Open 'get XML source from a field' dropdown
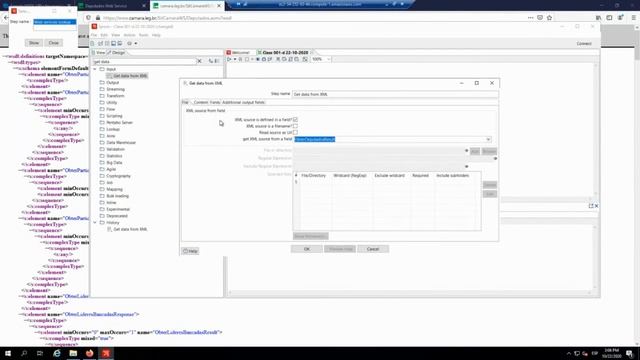Screen dimensions: 640x360 click(x=488, y=140)
